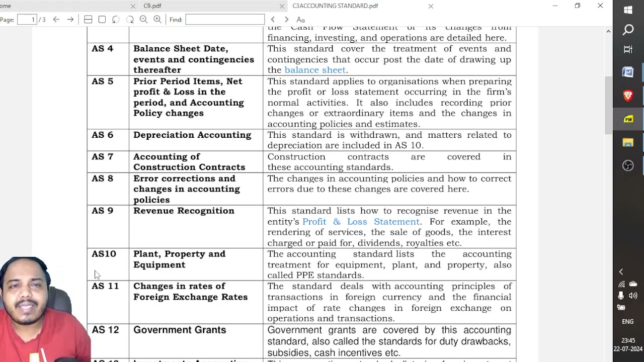The image size is (644, 362).
Task: Find previous search match
Action: tap(273, 20)
